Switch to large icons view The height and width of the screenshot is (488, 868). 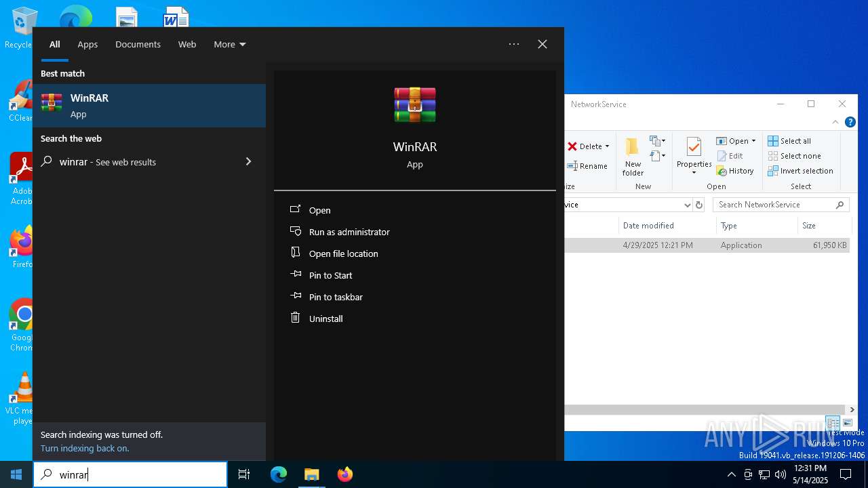coord(847,423)
